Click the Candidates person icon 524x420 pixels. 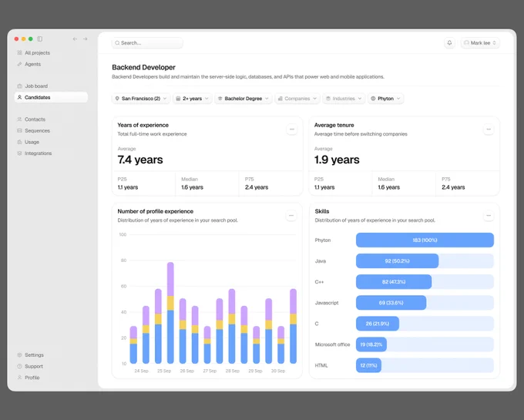click(19, 97)
